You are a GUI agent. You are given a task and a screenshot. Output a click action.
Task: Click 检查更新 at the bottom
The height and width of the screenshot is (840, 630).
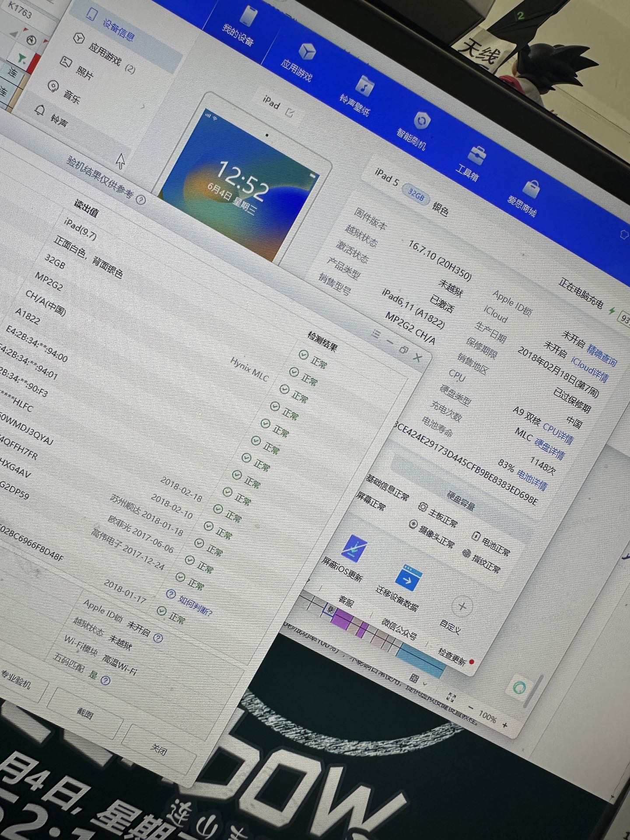pyautogui.click(x=452, y=656)
